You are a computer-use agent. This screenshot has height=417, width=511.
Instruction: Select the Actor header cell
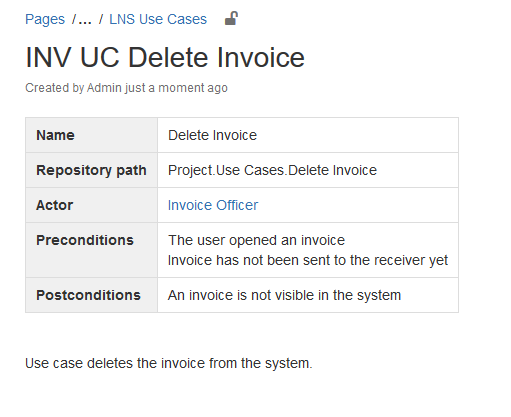click(91, 205)
